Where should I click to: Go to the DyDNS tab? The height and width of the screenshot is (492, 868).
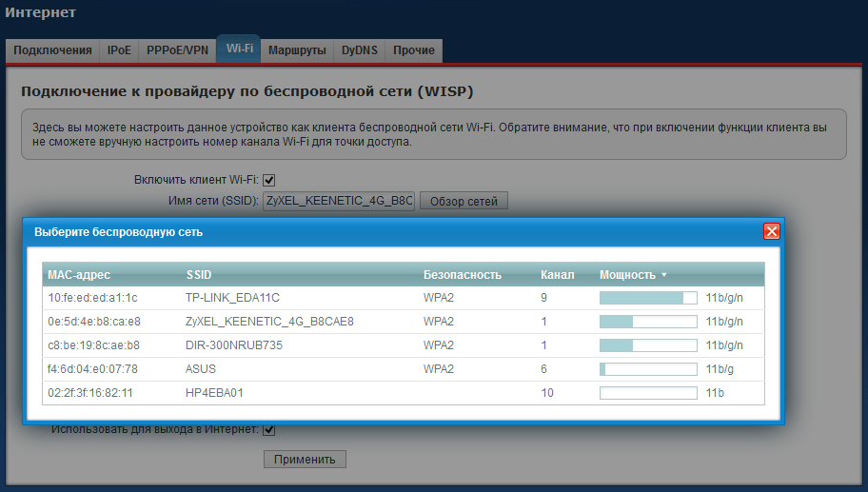point(359,50)
